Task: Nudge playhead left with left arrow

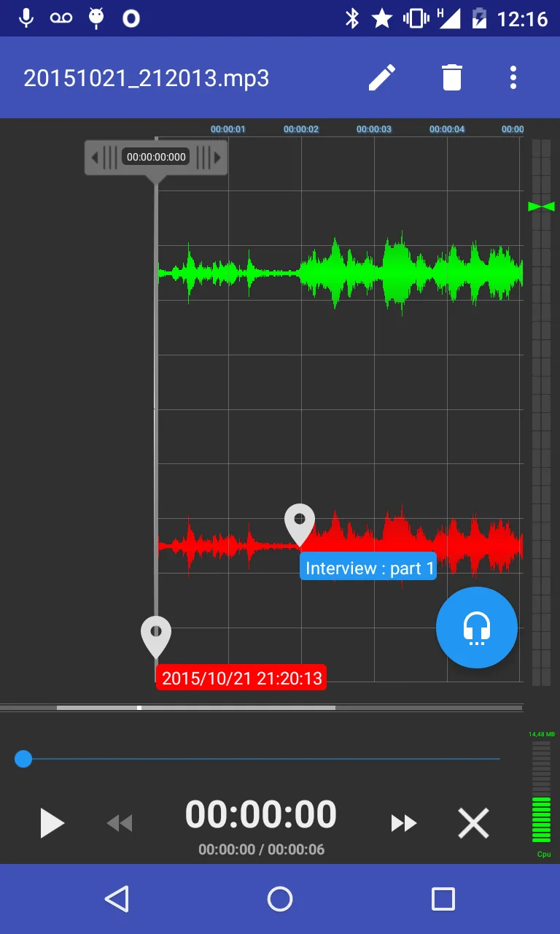Action: pyautogui.click(x=95, y=157)
